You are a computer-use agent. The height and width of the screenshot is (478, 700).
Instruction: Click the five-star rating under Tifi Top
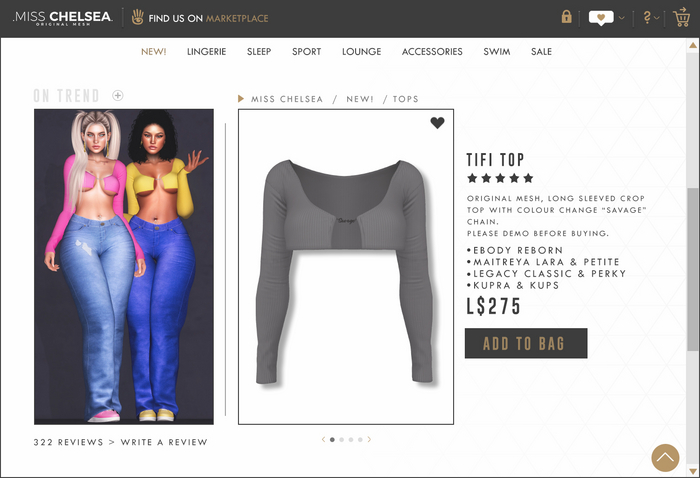click(x=500, y=179)
